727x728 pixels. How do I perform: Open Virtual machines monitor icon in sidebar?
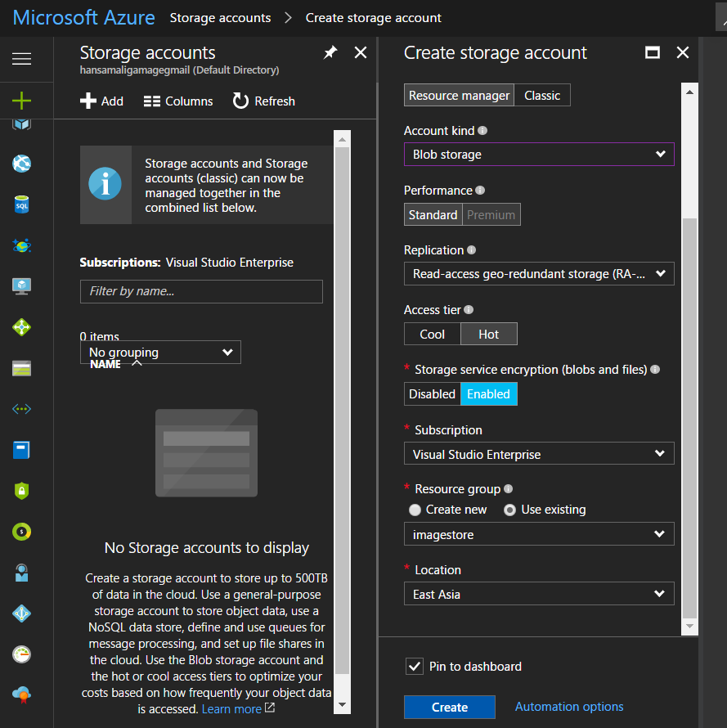pyautogui.click(x=22, y=286)
